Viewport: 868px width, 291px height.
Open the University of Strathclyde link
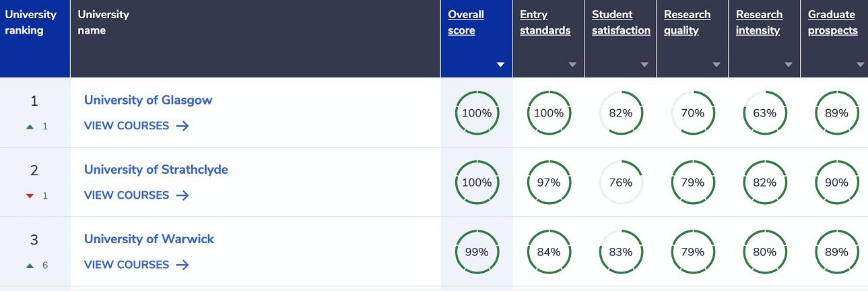(x=156, y=169)
